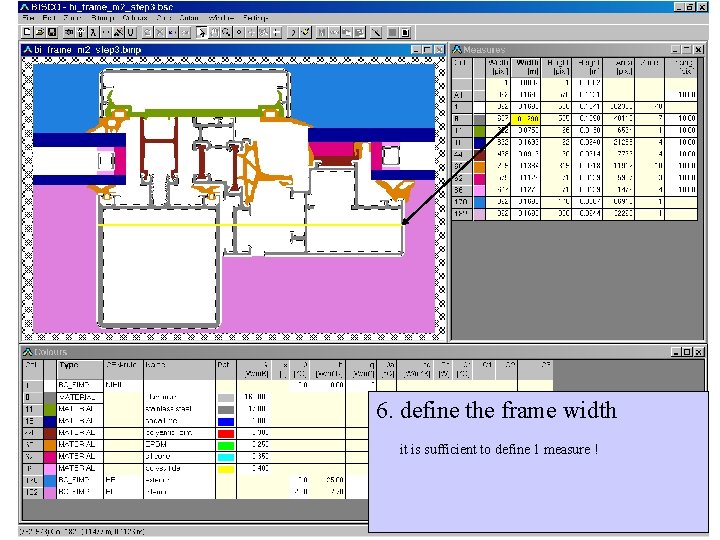
Task: Select the 'stainless steel' name cell
Action: pyautogui.click(x=179, y=409)
